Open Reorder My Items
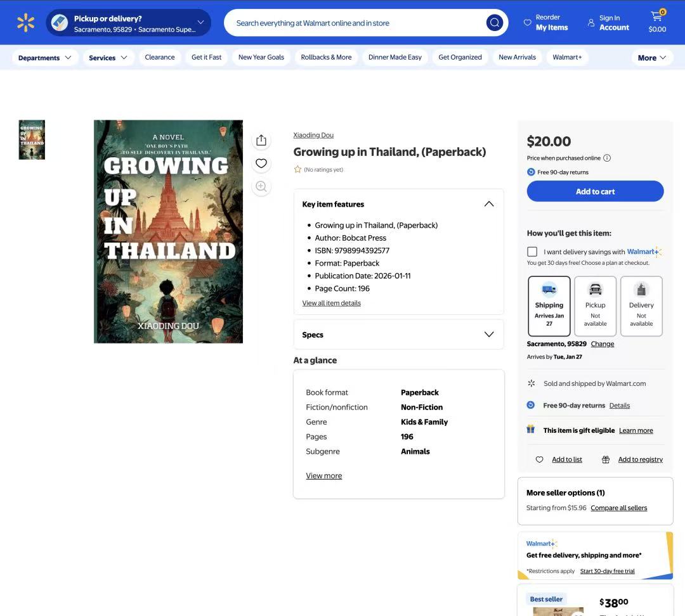The image size is (685, 616). (545, 23)
